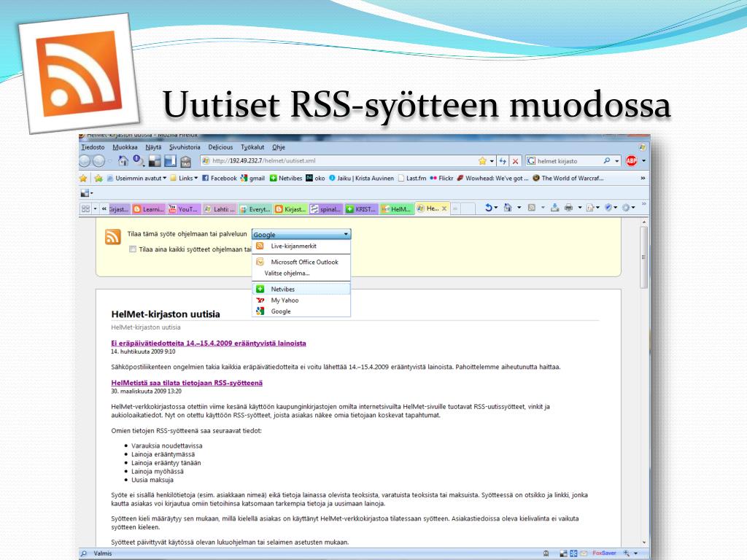Close the active He... tab
This screenshot has height=560, width=747.
(x=444, y=209)
